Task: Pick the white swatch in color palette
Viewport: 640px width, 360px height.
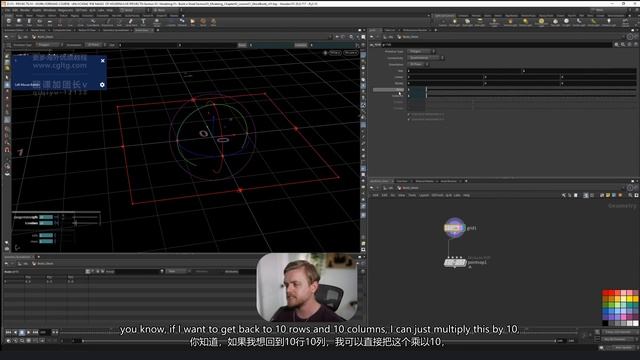Action: tap(636, 323)
